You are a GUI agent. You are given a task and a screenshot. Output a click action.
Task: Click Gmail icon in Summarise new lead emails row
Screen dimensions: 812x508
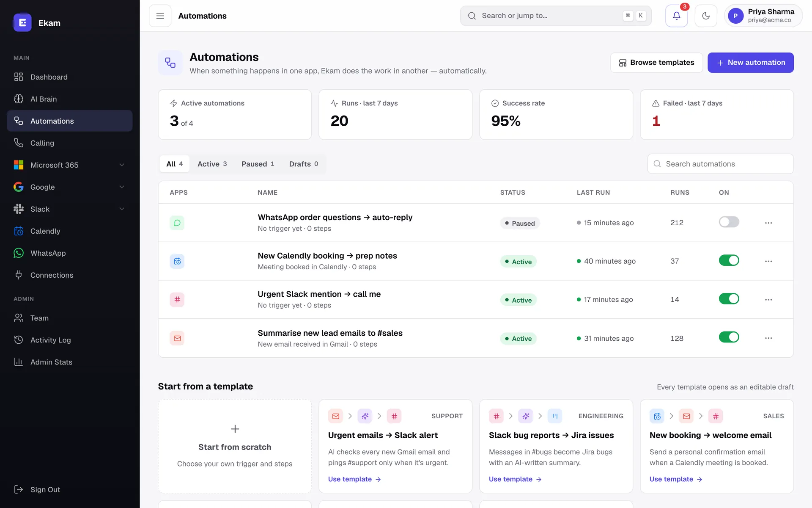tap(177, 338)
